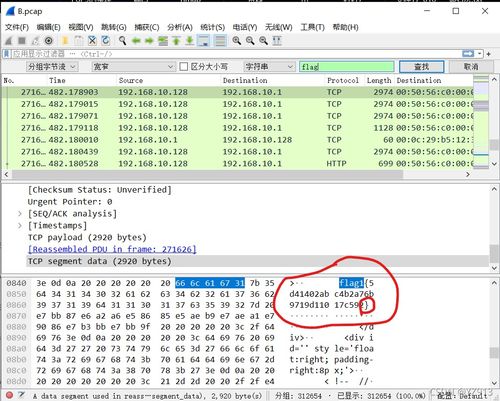The image size is (500, 401).
Task: Toggle colorize packet list icon
Action: (x=220, y=41)
